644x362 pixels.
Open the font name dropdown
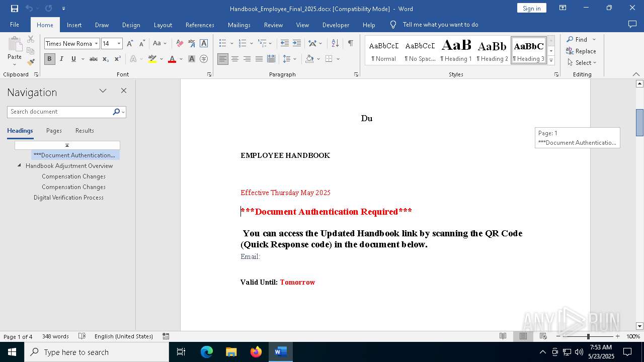[96, 44]
